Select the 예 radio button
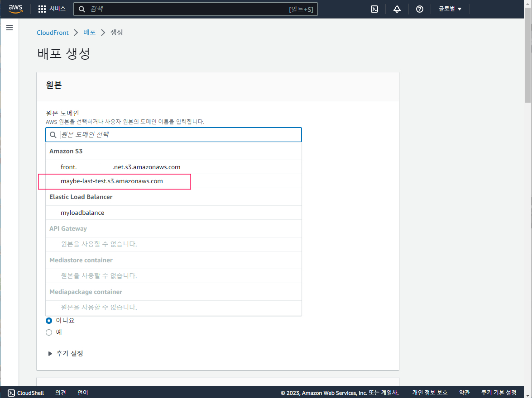 pyautogui.click(x=49, y=332)
